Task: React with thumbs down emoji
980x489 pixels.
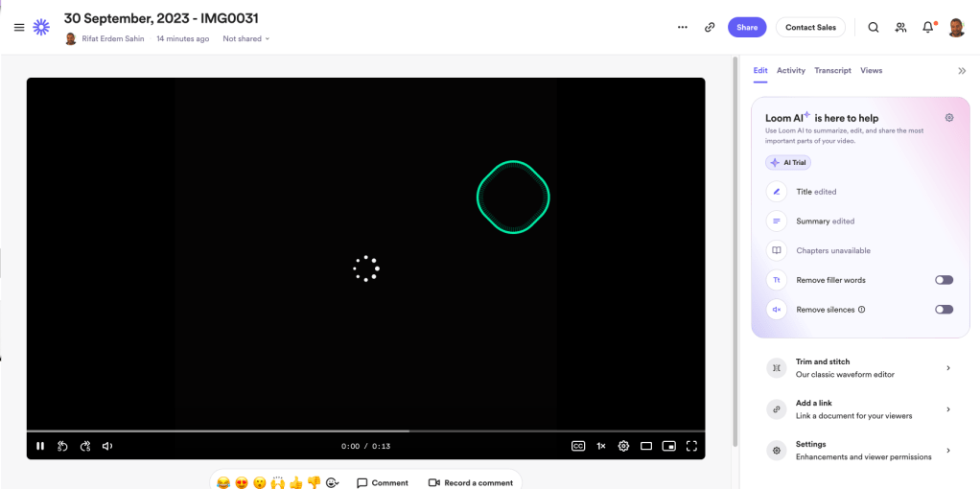Action: coord(314,482)
